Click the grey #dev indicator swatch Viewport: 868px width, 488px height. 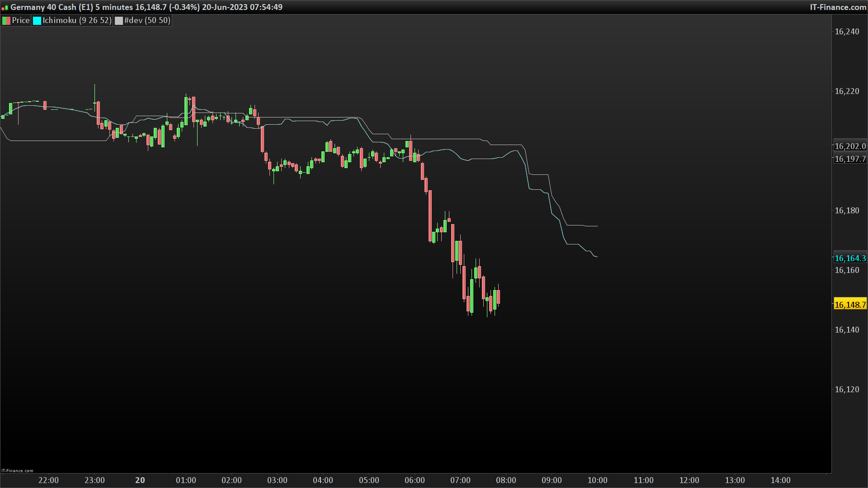119,21
